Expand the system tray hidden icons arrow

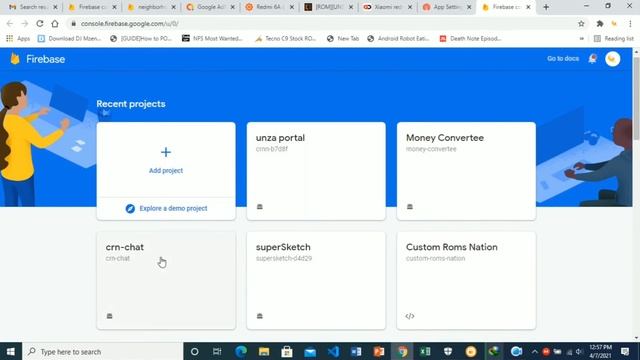point(534,351)
